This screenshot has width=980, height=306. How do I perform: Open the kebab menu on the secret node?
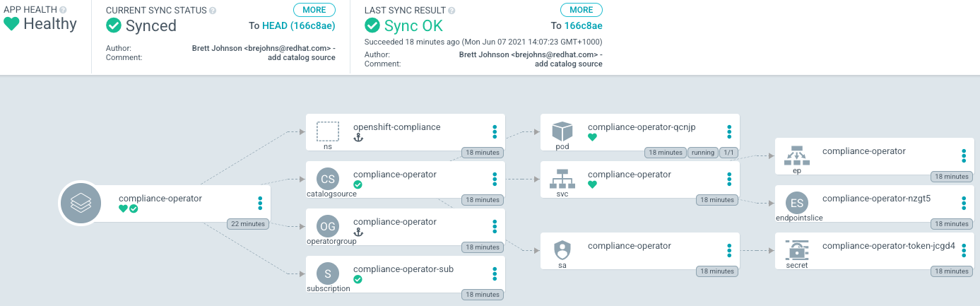pos(964,250)
